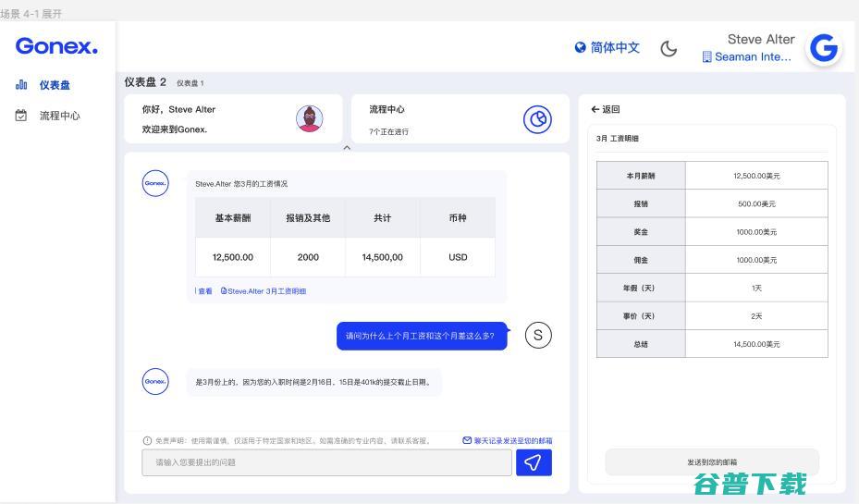
Task: Click the 仪表盘 bar chart sidebar icon
Action: pyautogui.click(x=21, y=84)
